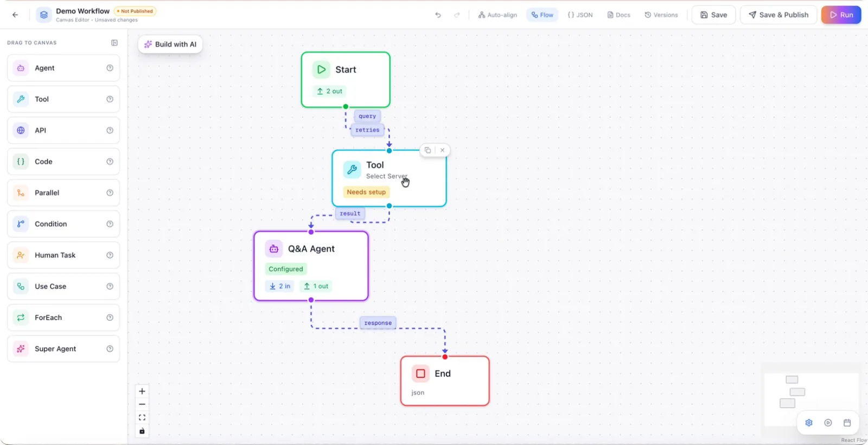Open help for the Condition component

(x=110, y=224)
